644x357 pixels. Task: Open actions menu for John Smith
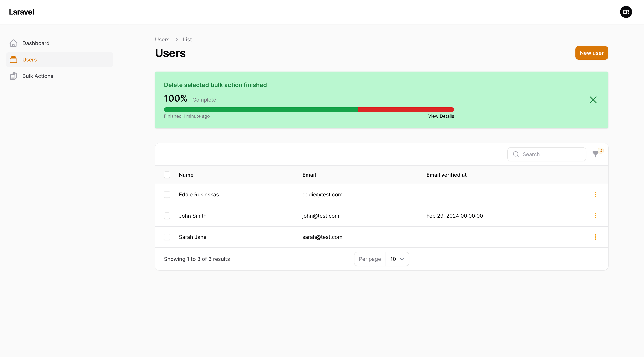click(596, 216)
